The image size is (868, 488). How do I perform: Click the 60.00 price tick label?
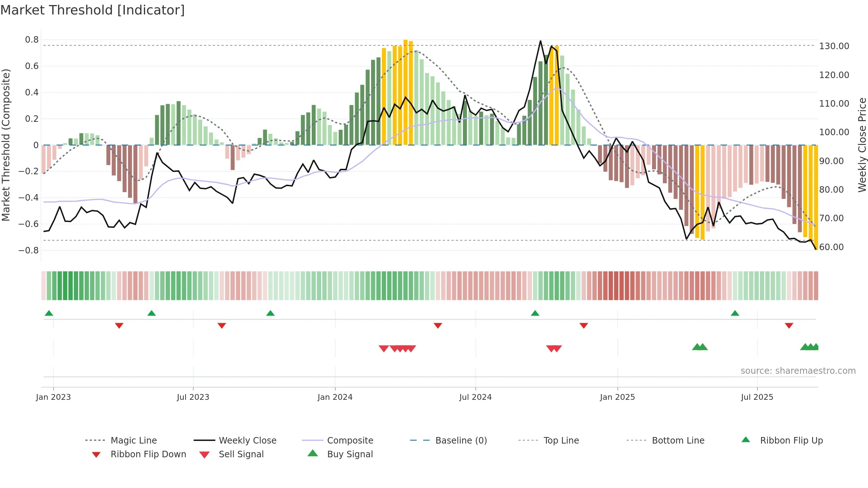(x=831, y=247)
